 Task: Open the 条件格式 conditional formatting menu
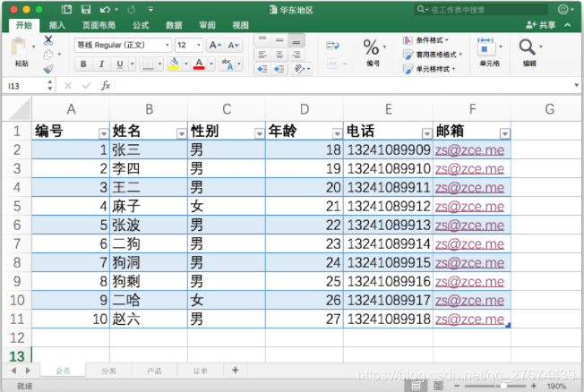(x=426, y=40)
